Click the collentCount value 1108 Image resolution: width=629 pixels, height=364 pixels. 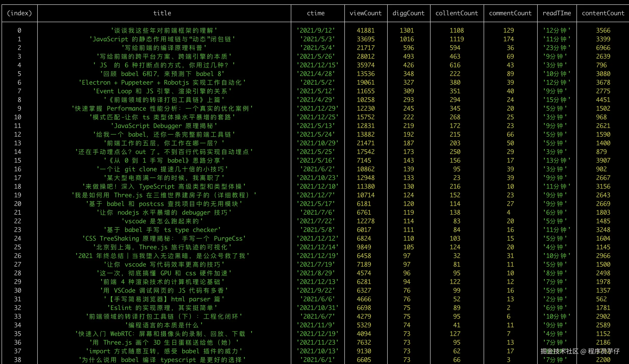[457, 31]
